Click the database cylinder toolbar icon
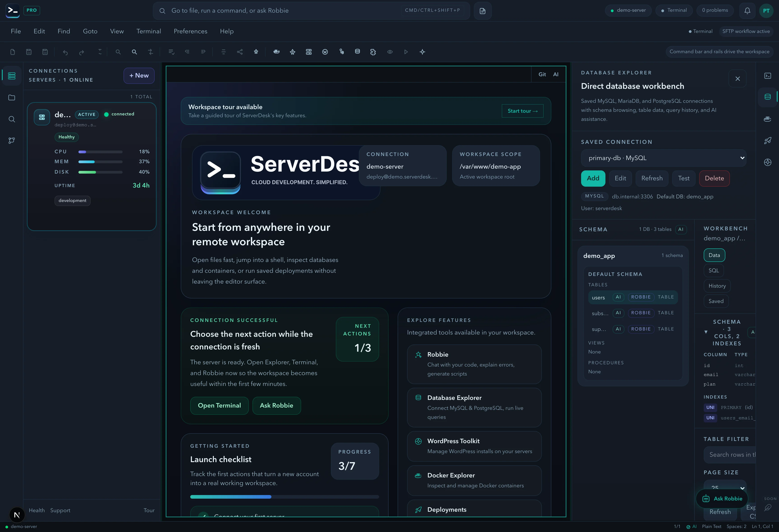 click(x=357, y=52)
